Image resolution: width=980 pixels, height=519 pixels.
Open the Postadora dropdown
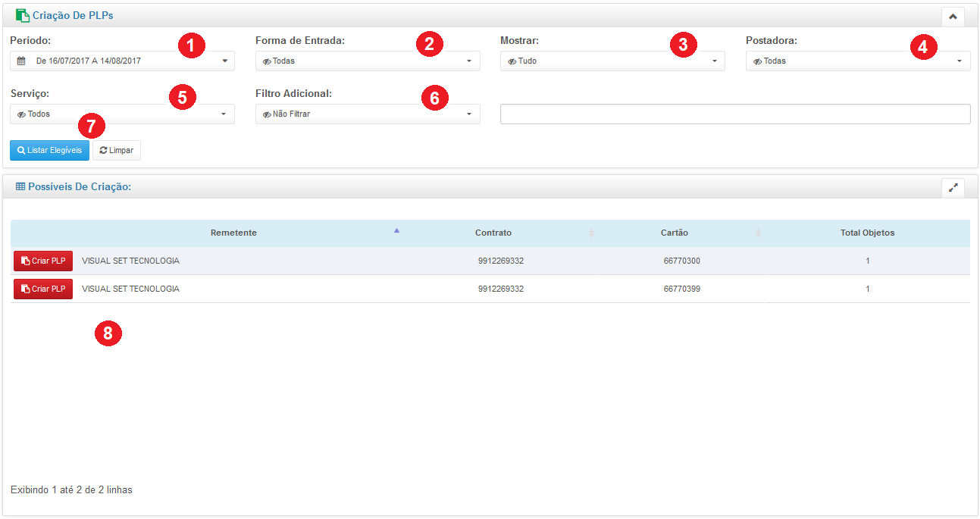pos(857,61)
